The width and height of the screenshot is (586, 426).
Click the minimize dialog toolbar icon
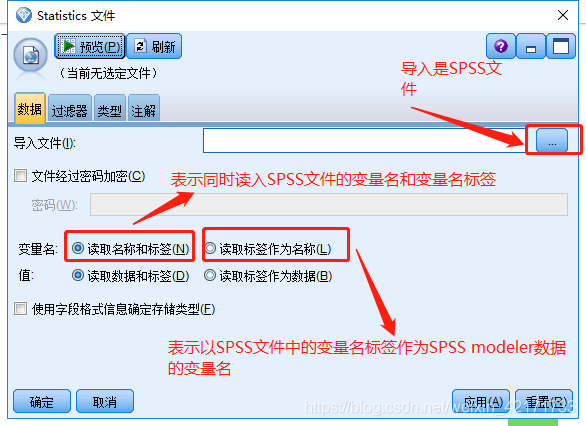pos(531,46)
